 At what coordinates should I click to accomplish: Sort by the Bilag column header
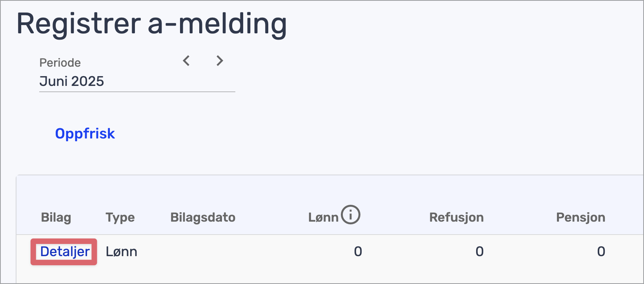pos(56,217)
